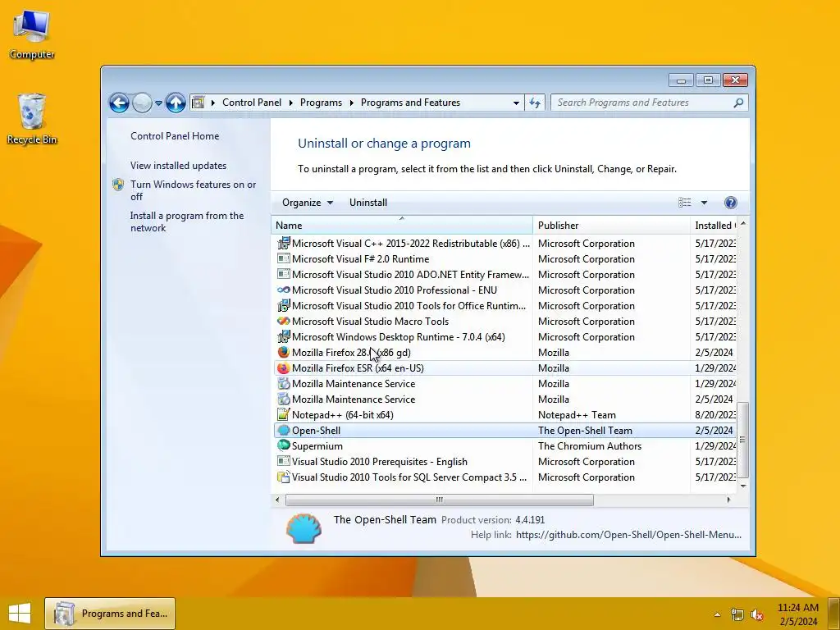840x630 pixels.
Task: Select Mozilla Firefox 28 (x86 gd) icon
Action: pos(283,352)
